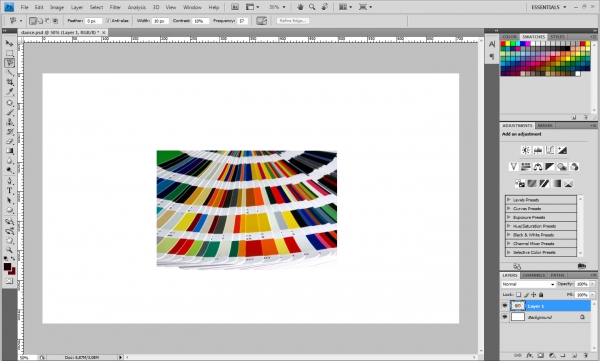Switch to the Styles tab

(557, 37)
